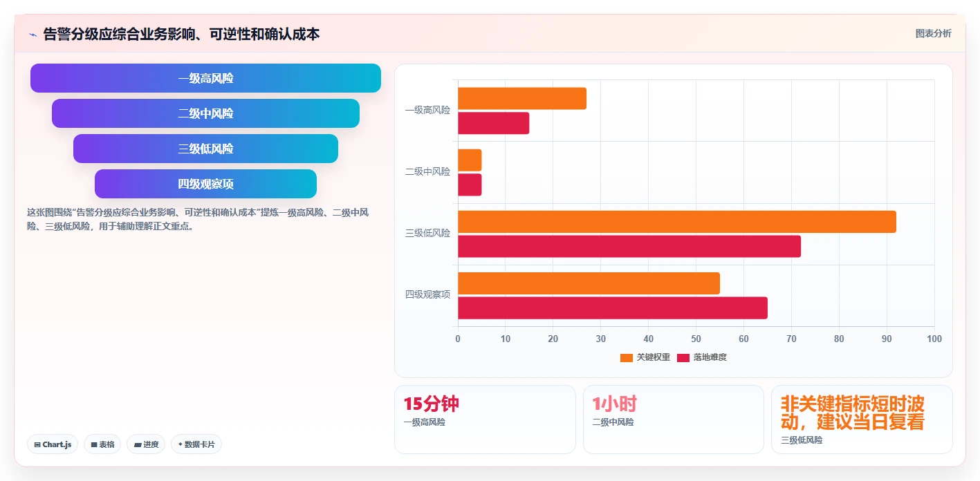Click the description paragraph below the funnel
Viewport: 980px width, 481px height.
pyautogui.click(x=198, y=219)
